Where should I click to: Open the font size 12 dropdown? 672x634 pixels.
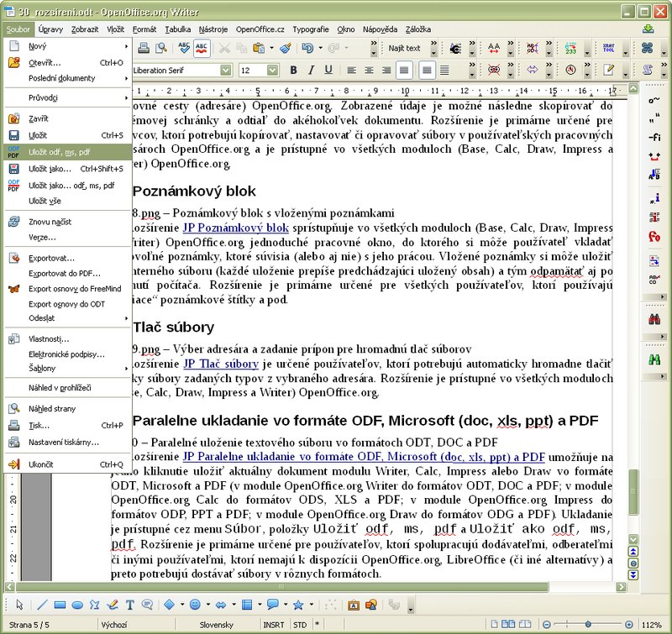pos(272,70)
